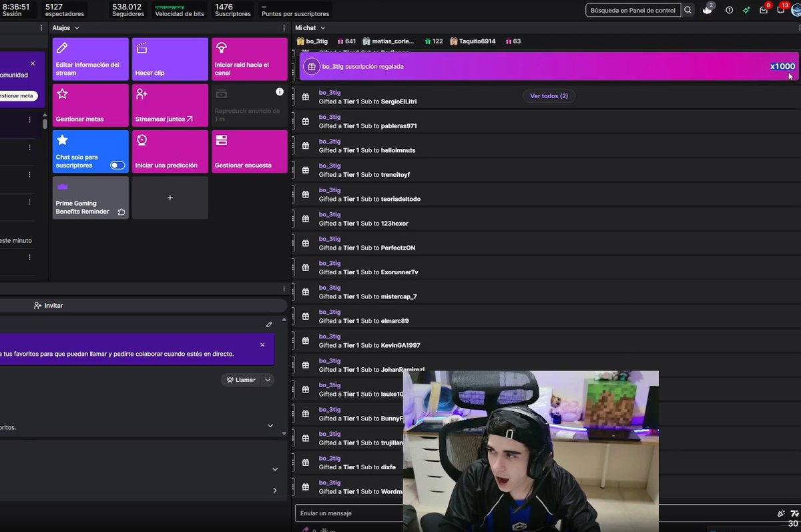Click username dixfe in chat
The height and width of the screenshot is (532, 801).
pos(388,467)
